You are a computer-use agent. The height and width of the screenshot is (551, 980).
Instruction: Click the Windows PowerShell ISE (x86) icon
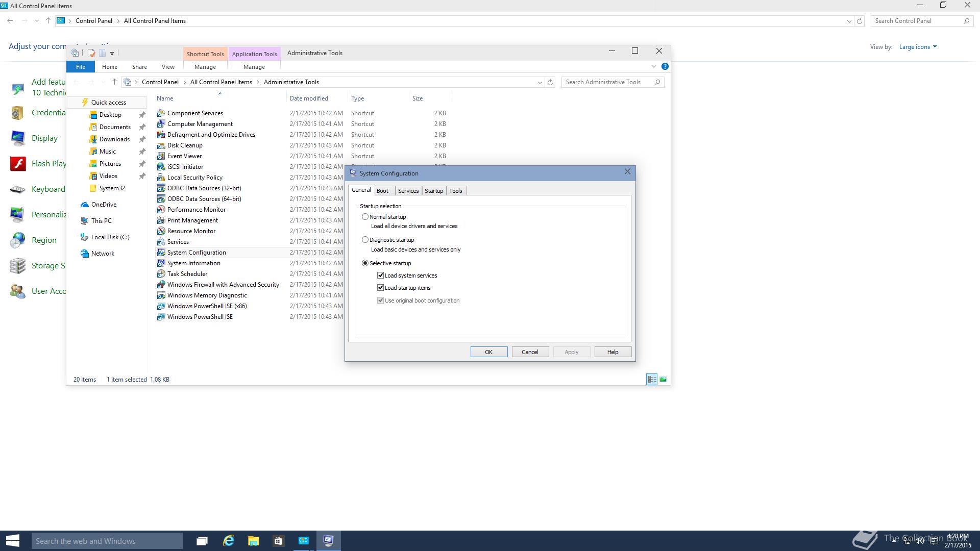point(161,306)
